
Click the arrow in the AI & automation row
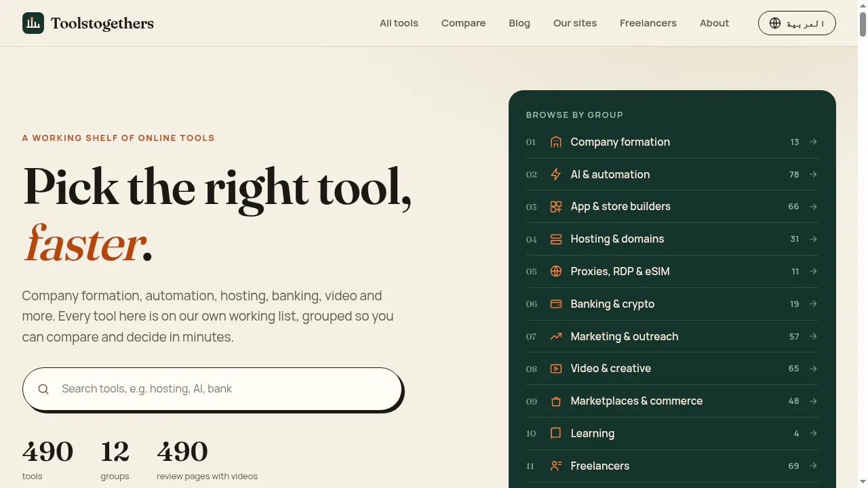coord(813,174)
